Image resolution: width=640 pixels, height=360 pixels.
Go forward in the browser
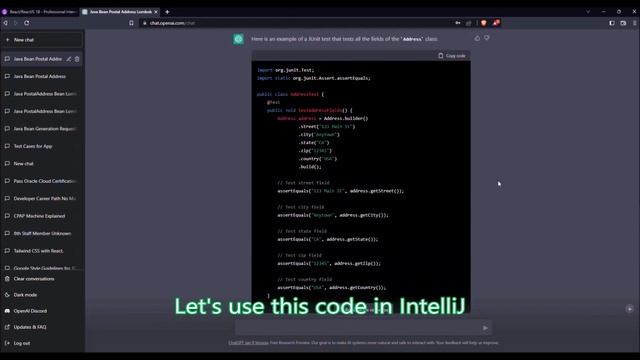16,23
